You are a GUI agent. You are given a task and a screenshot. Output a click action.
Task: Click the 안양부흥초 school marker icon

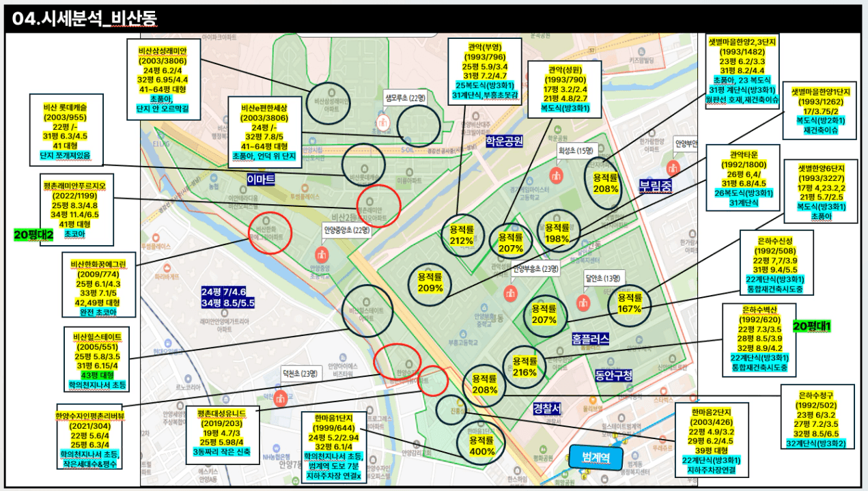coord(509,292)
